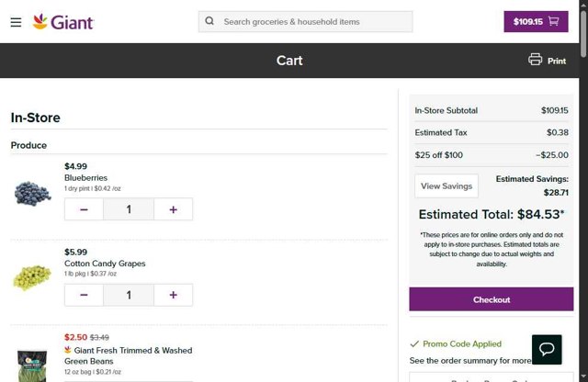Click the $2.50 Green Beans sale price
This screenshot has height=382, width=588.
click(75, 337)
